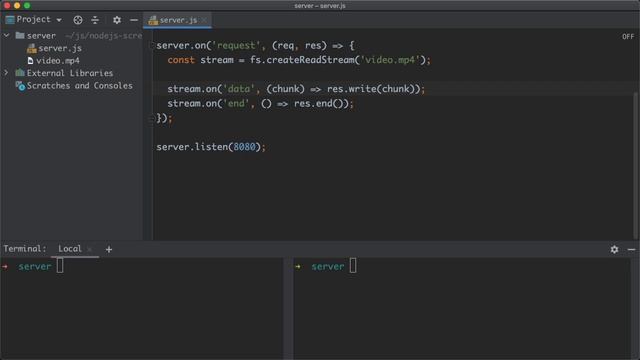Close the Local terminal tab

pos(89,249)
